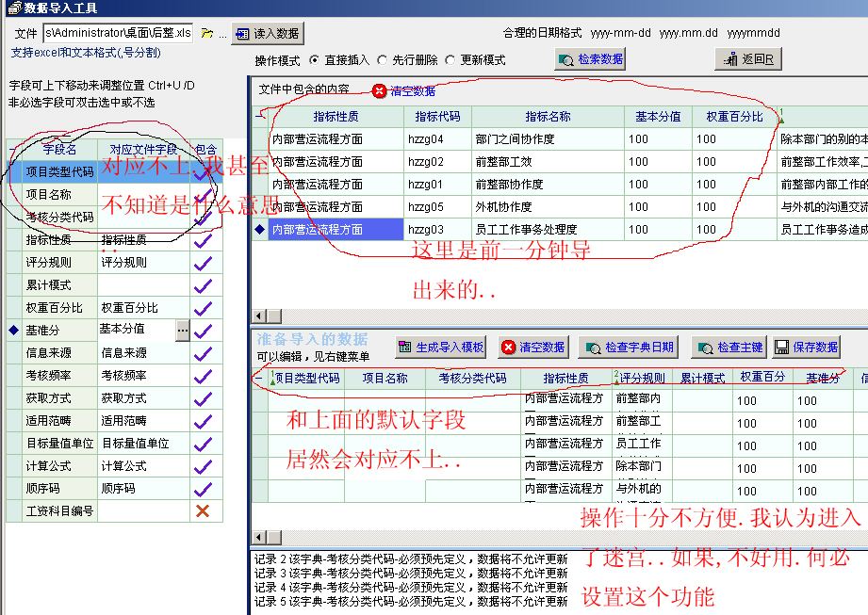The image size is (868, 615).
Task: Click 指标代码 column header in upper grid
Action: [x=436, y=117]
